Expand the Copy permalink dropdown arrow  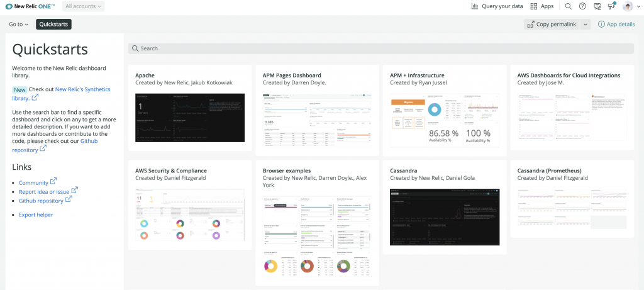(x=586, y=25)
